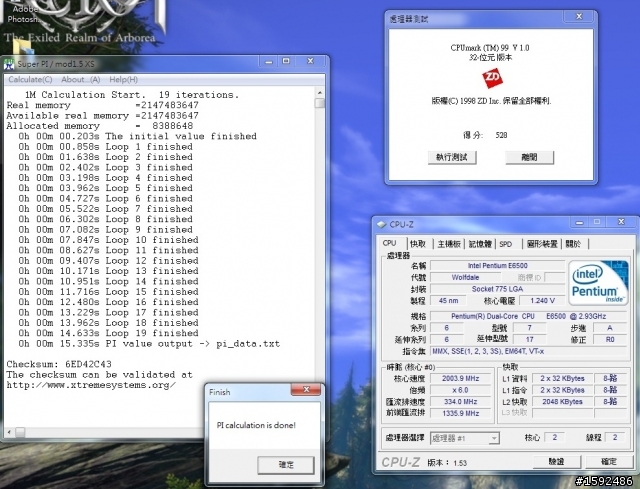Open the About...(A) menu in Super PI

[80, 80]
